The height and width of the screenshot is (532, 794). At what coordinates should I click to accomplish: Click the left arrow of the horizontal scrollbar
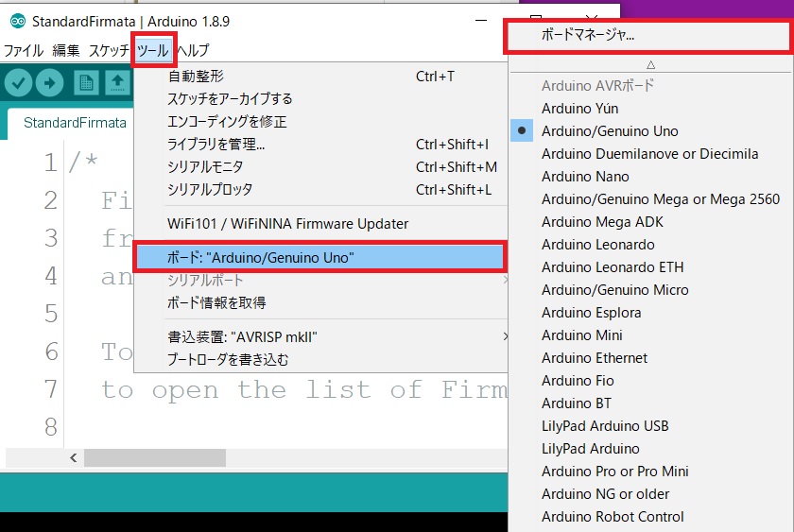pyautogui.click(x=74, y=457)
